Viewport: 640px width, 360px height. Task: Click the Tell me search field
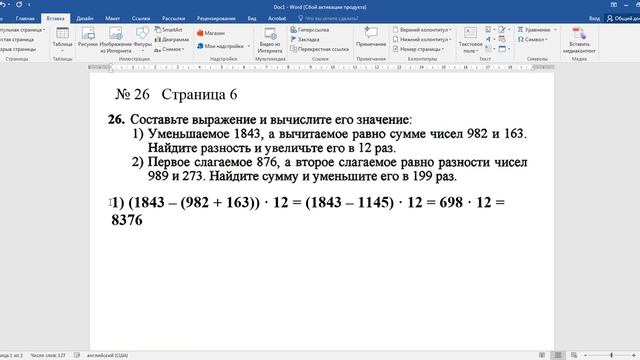[328, 18]
